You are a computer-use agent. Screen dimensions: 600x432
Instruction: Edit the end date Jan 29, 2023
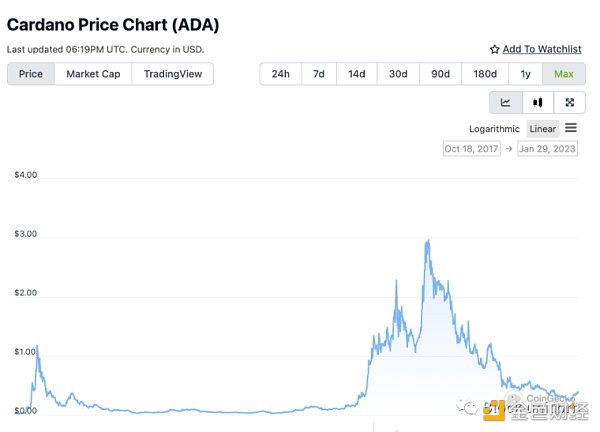tap(547, 148)
